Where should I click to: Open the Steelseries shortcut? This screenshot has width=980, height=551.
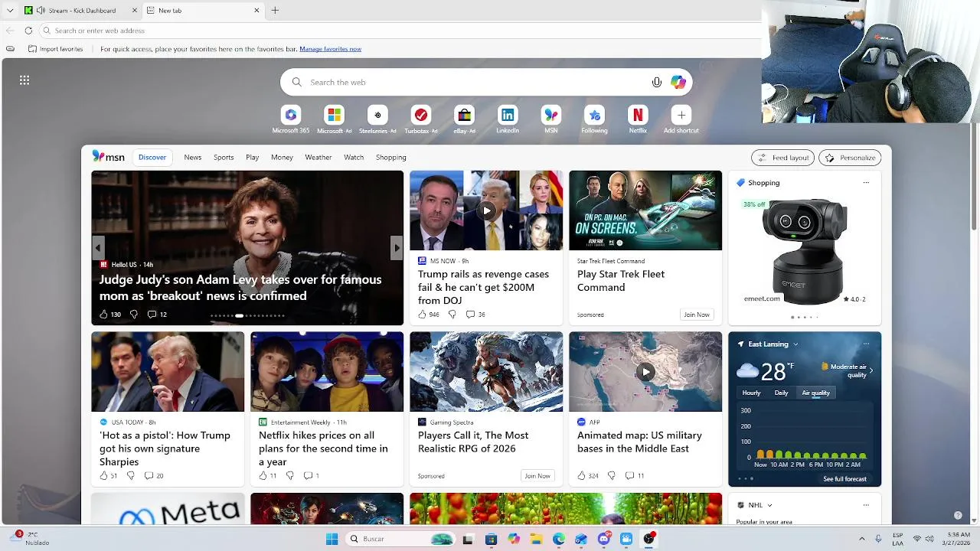pos(377,115)
